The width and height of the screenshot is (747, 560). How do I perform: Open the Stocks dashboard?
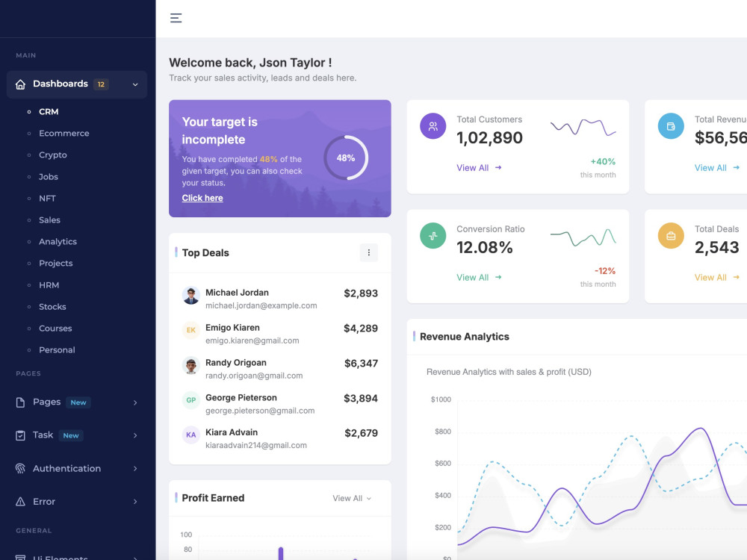point(52,307)
